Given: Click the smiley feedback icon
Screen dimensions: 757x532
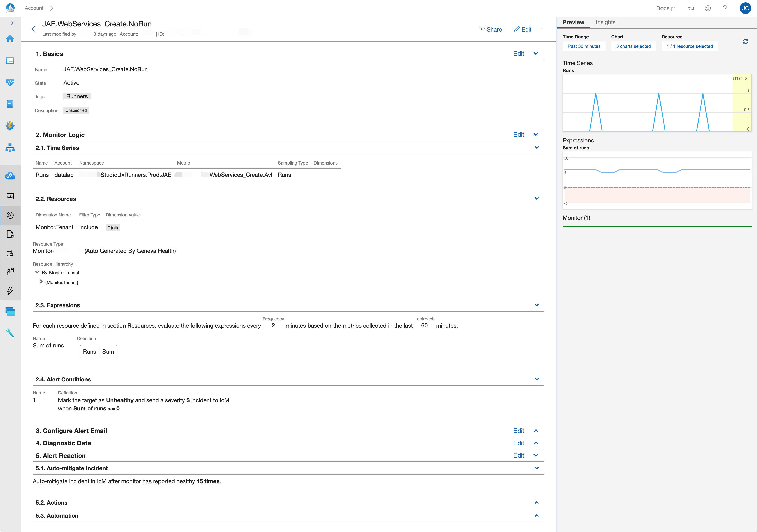Looking at the screenshot, I should coord(708,8).
